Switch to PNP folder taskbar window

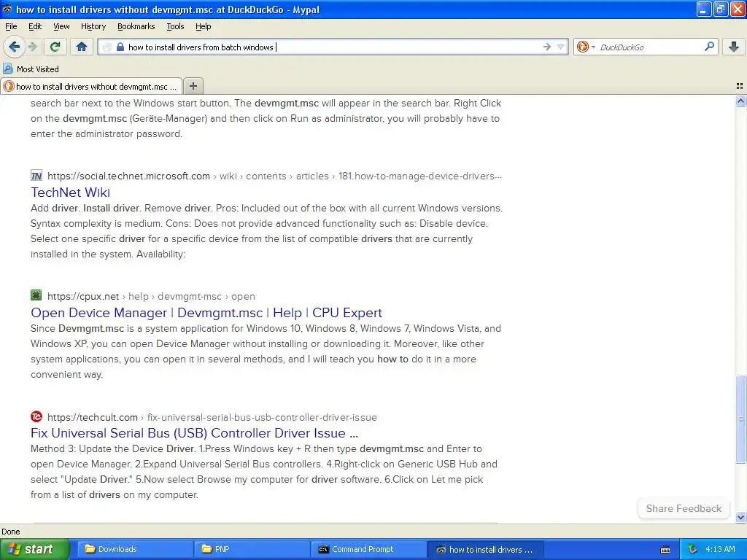[252, 549]
